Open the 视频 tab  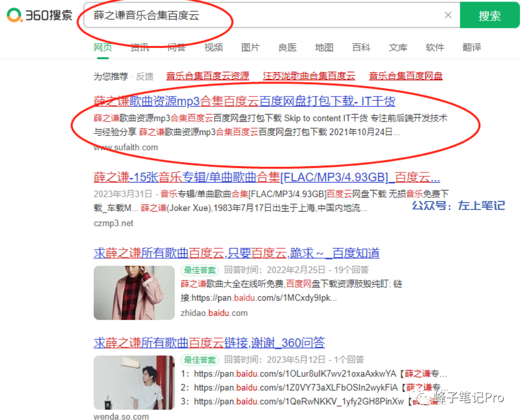tap(214, 47)
